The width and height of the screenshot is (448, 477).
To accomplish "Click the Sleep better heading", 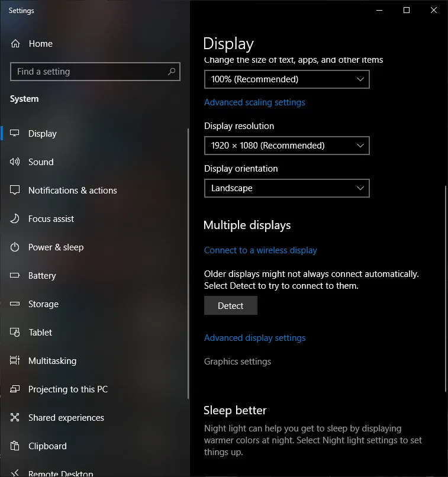I will [235, 410].
